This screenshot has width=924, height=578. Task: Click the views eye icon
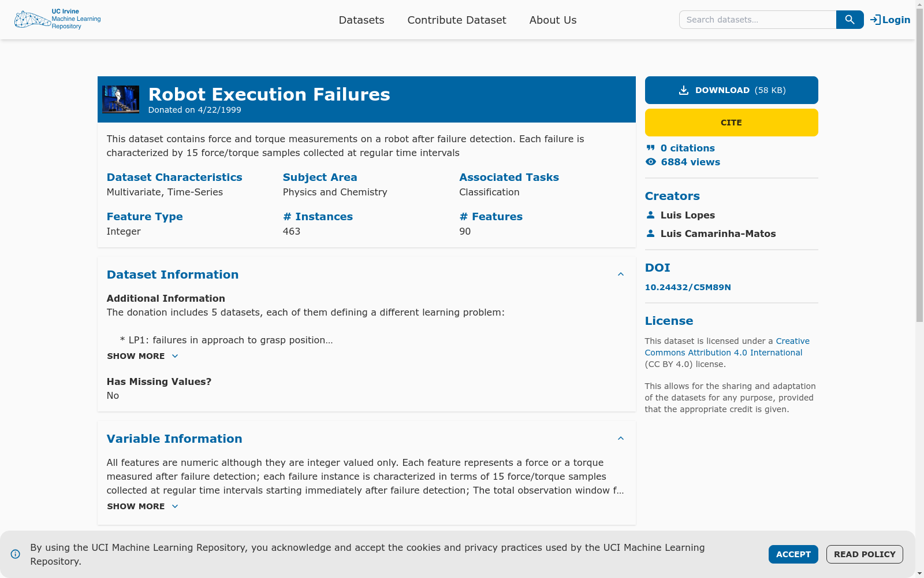pos(651,162)
